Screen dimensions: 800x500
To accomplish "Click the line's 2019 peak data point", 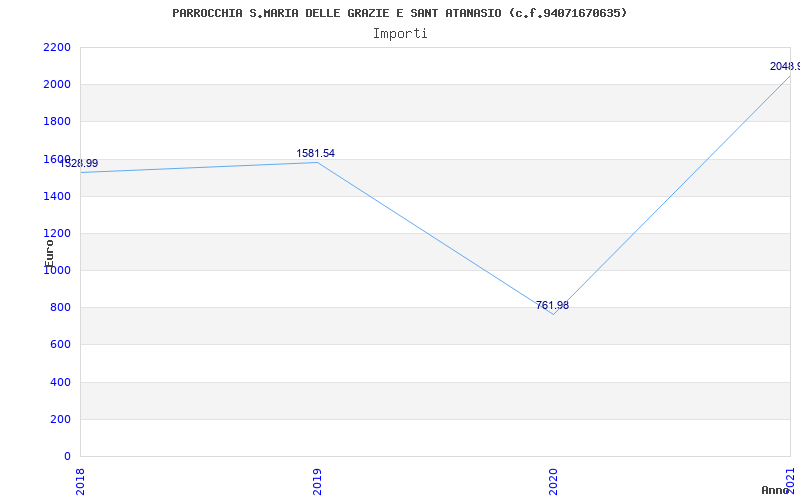I will point(317,162).
